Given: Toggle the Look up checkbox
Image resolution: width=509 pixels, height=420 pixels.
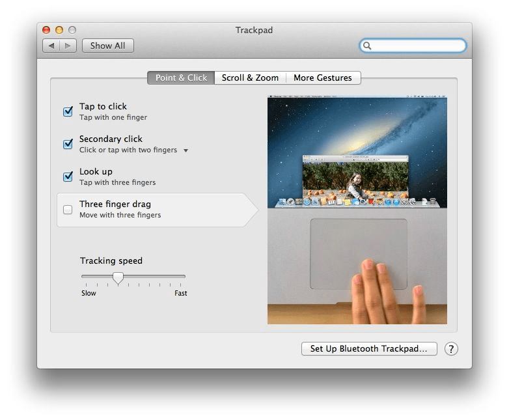Looking at the screenshot, I should 68,176.
